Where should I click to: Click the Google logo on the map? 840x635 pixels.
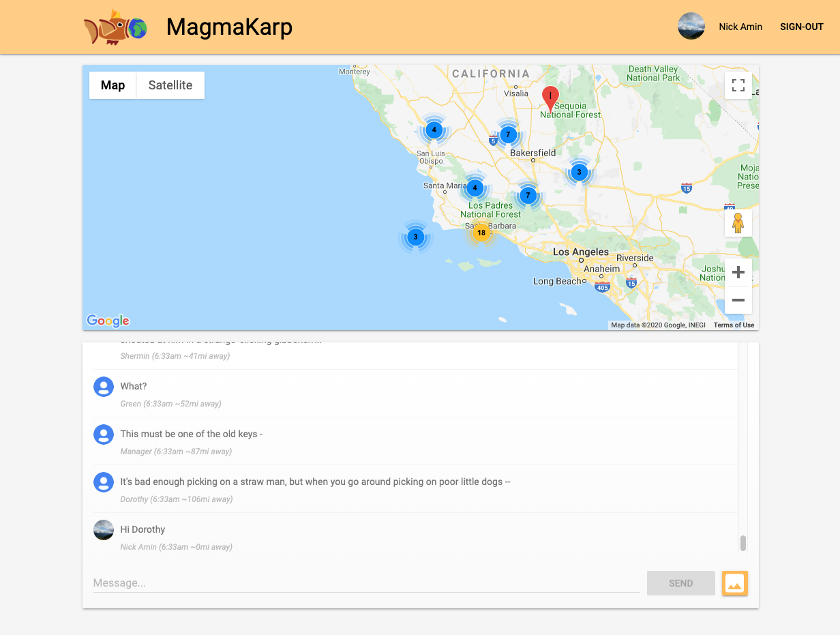click(x=108, y=321)
